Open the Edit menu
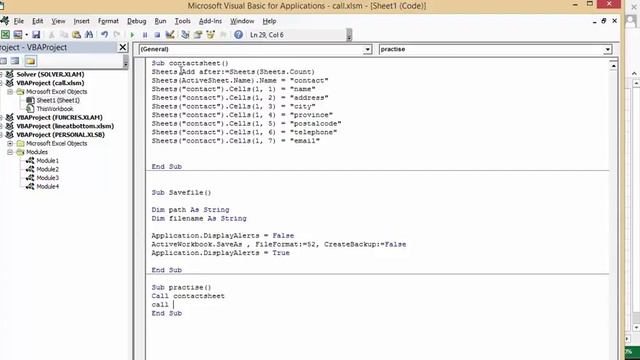 [38, 21]
